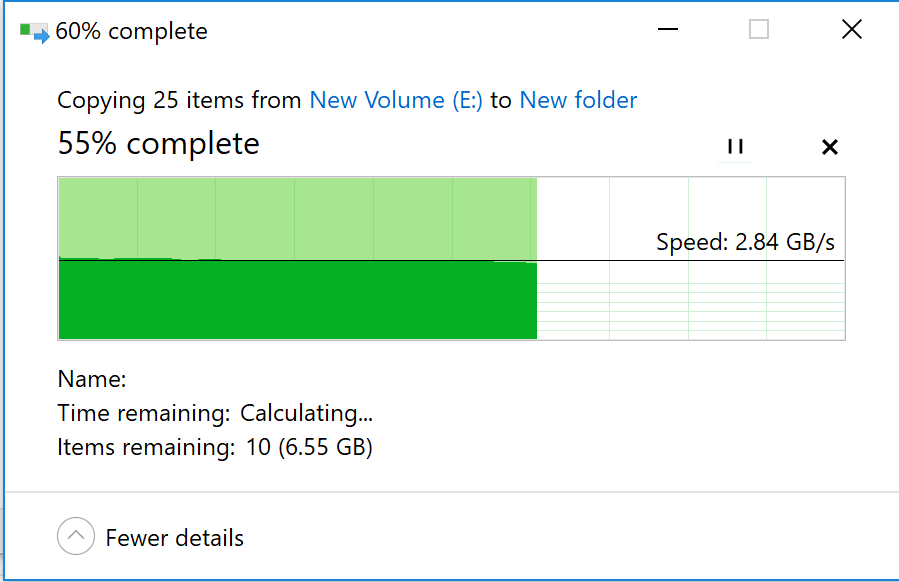Click the "55% complete" heading
Image resolution: width=899 pixels, height=582 pixels.
(158, 144)
